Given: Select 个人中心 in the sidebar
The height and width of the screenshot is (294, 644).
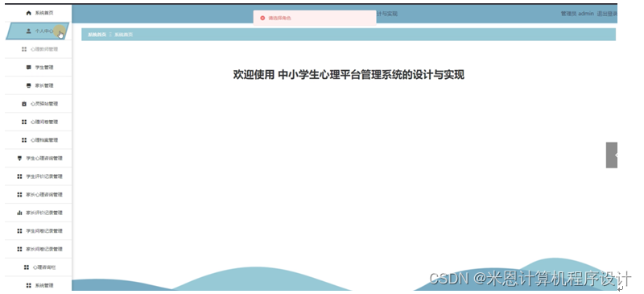Looking at the screenshot, I should [x=38, y=31].
